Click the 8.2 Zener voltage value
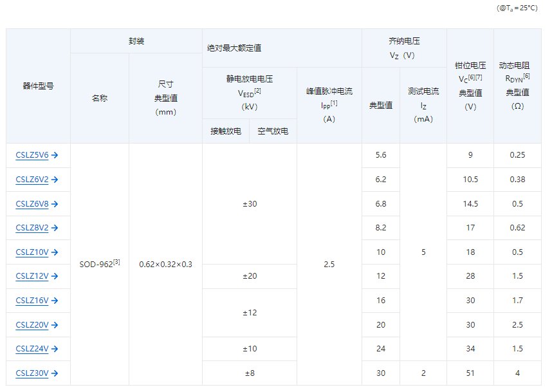The height and width of the screenshot is (392, 552). (381, 228)
